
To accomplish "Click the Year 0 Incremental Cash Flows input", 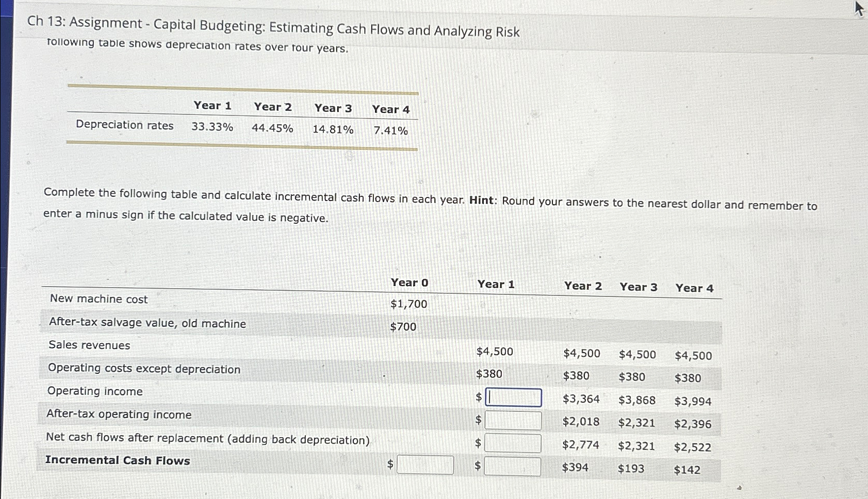I will click(425, 464).
